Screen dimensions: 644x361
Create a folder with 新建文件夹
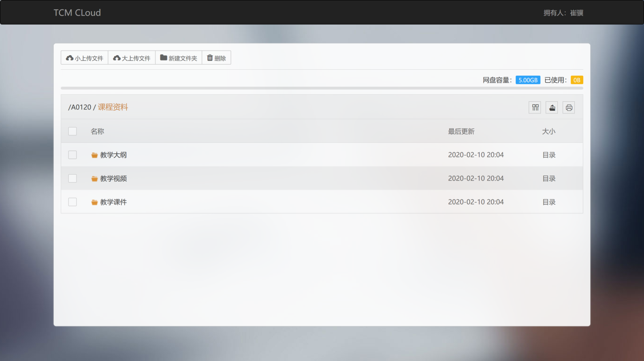coord(179,58)
